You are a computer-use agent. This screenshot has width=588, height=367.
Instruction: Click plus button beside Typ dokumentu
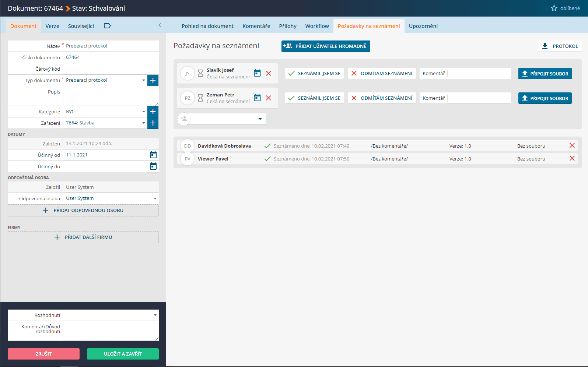pos(153,80)
